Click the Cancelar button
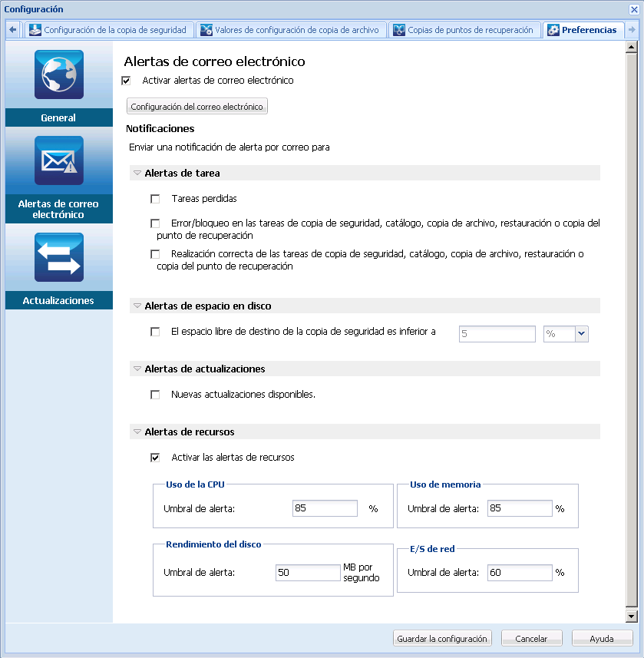Screen dimensions: 644x658 (531, 639)
